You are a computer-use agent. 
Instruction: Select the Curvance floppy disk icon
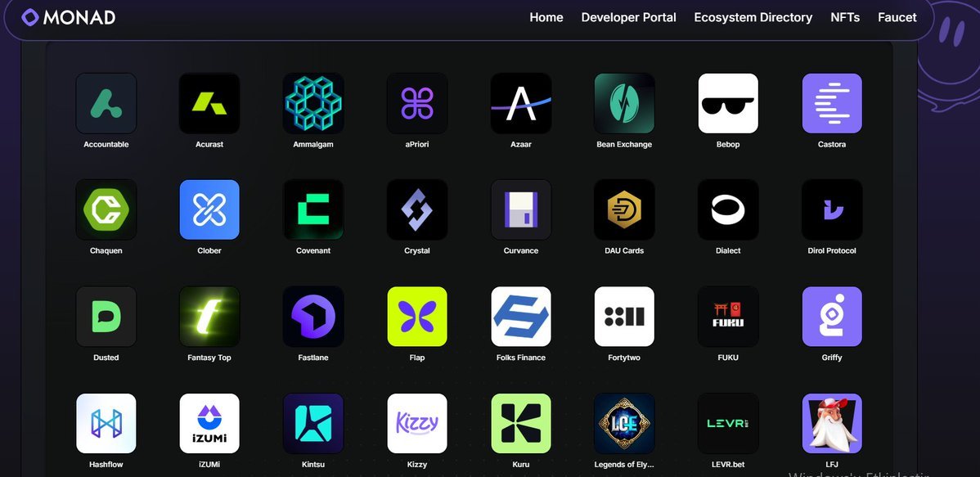point(520,209)
